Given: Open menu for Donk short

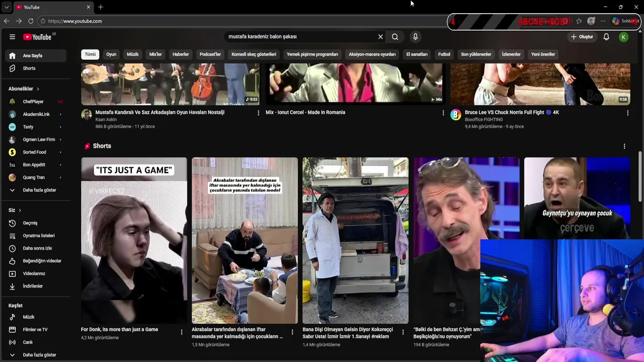Looking at the screenshot, I should pos(182,332).
